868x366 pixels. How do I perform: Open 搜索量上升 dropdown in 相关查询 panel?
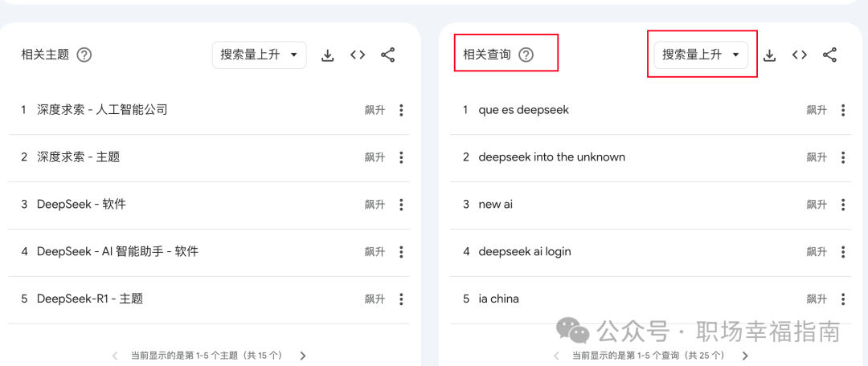click(x=701, y=55)
